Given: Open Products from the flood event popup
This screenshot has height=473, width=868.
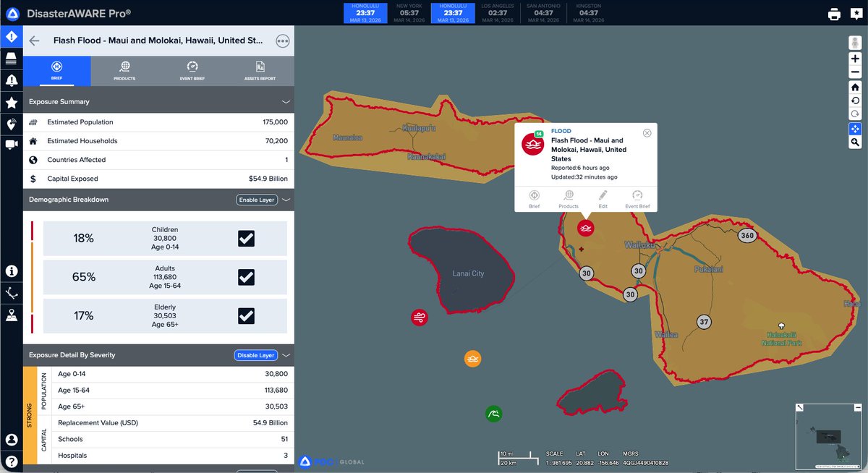Looking at the screenshot, I should 569,197.
